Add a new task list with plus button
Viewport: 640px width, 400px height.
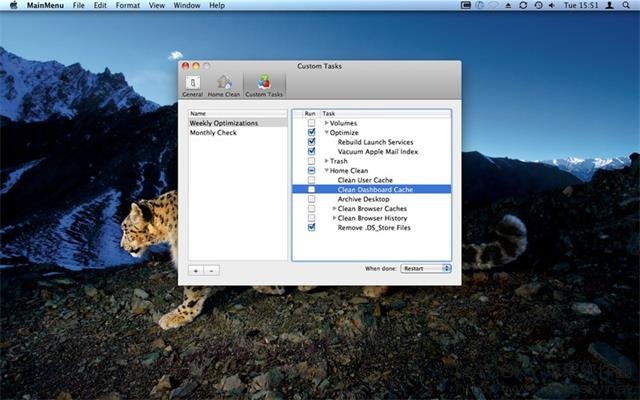[196, 270]
